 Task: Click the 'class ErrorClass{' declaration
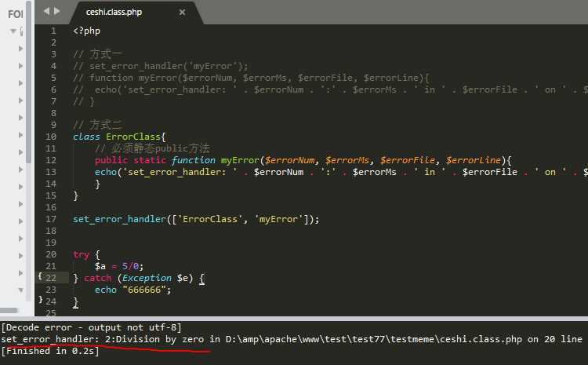119,137
